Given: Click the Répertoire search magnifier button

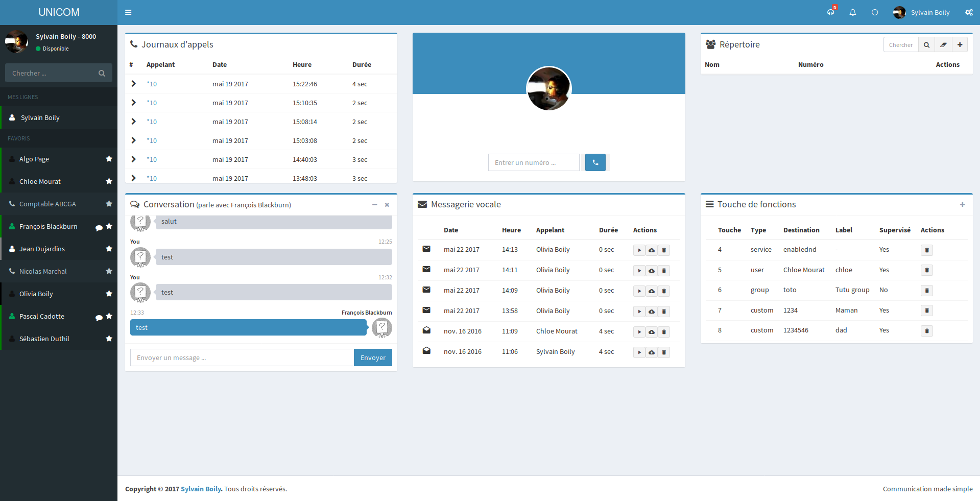Looking at the screenshot, I should [x=927, y=45].
